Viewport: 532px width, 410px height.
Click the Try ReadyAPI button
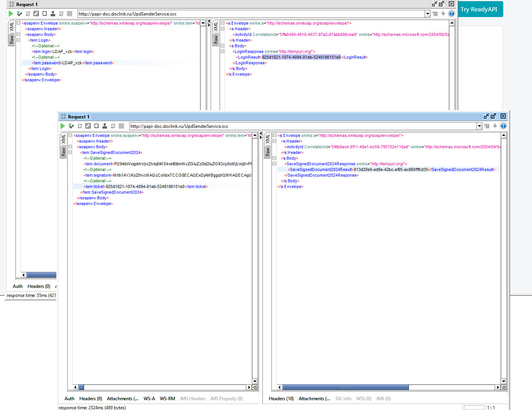479,9
